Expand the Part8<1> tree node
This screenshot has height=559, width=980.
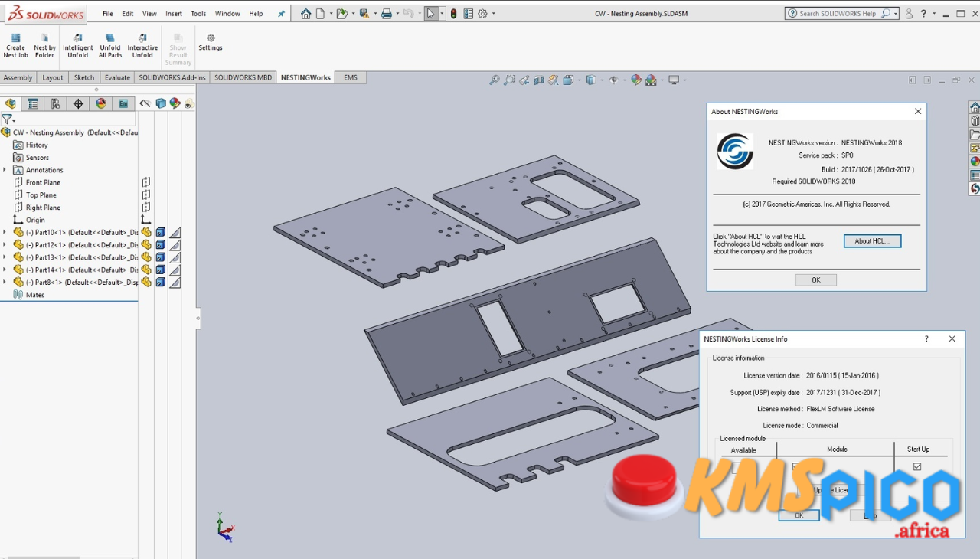[x=5, y=282]
